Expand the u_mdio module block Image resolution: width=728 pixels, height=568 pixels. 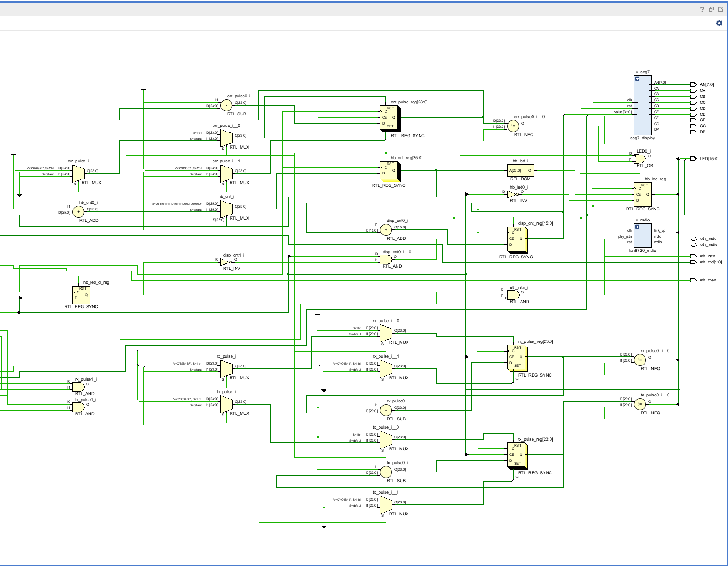click(638, 227)
